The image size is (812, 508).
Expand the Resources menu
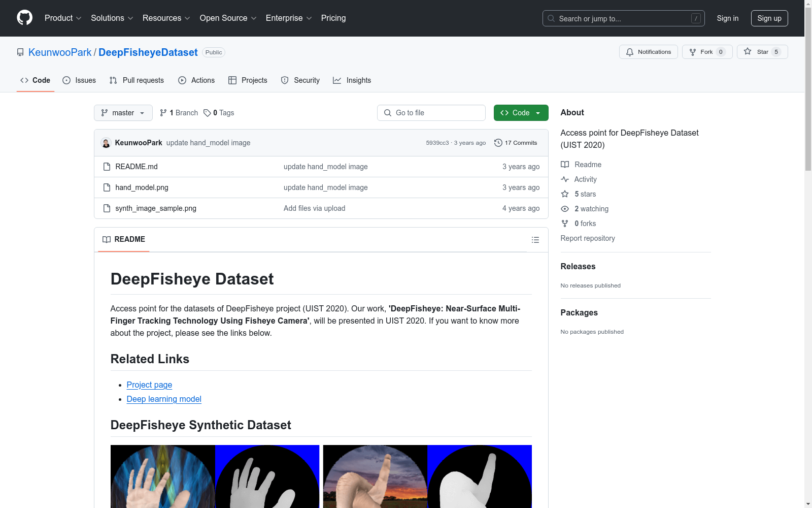point(166,18)
